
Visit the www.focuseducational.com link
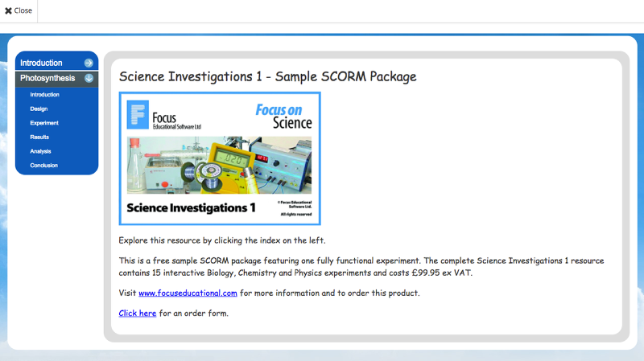[x=188, y=293]
